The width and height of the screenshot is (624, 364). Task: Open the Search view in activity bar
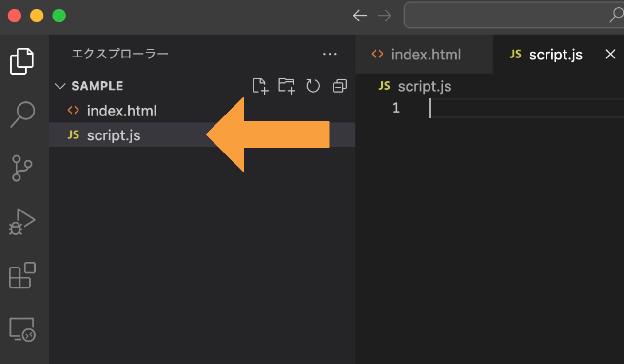(x=22, y=115)
